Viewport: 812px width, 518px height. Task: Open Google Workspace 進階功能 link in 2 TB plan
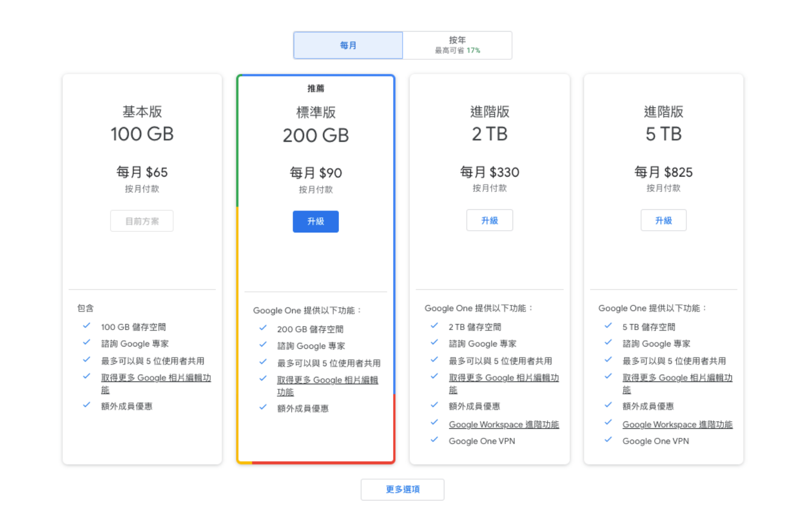(504, 424)
